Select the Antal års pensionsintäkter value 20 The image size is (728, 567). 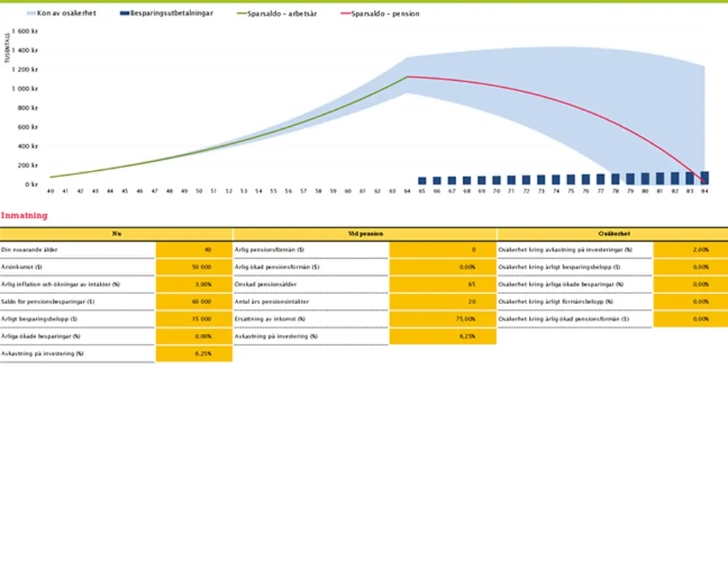(443, 301)
